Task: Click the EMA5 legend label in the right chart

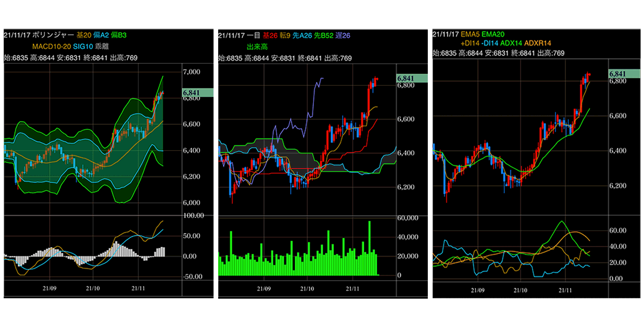Action: [470, 35]
